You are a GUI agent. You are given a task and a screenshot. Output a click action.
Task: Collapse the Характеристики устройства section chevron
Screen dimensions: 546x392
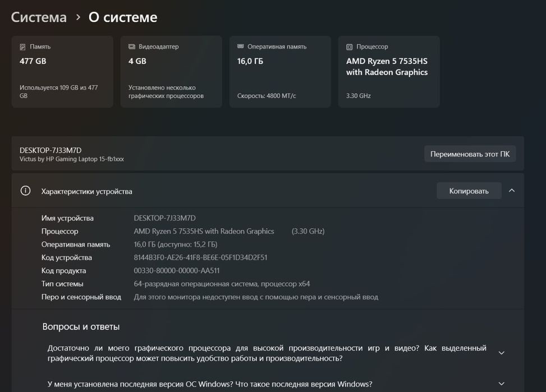click(511, 191)
